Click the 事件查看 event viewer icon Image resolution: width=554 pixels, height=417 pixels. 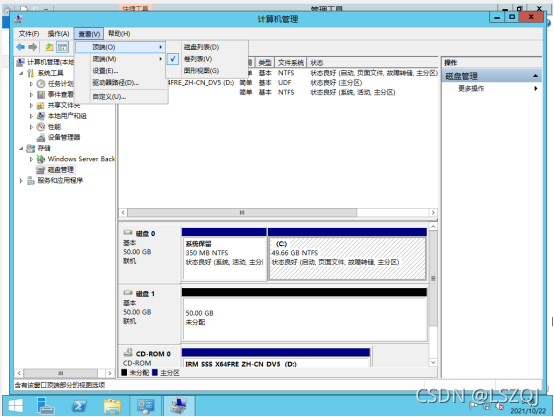point(41,94)
